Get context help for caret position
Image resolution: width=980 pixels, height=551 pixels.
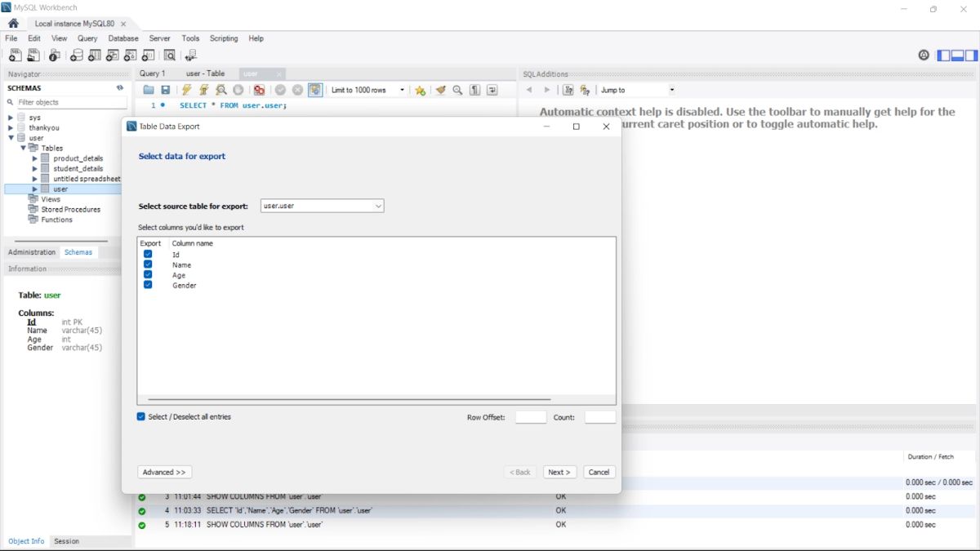coord(568,90)
